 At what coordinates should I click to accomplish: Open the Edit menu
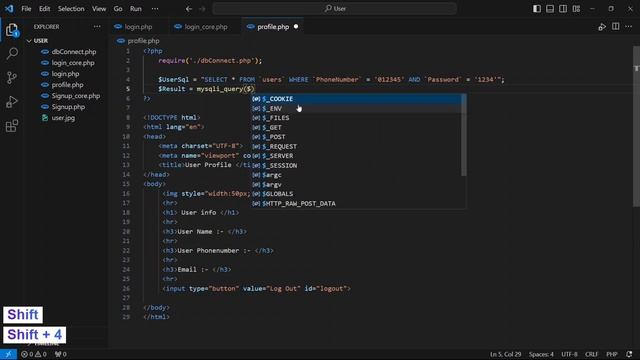44,9
